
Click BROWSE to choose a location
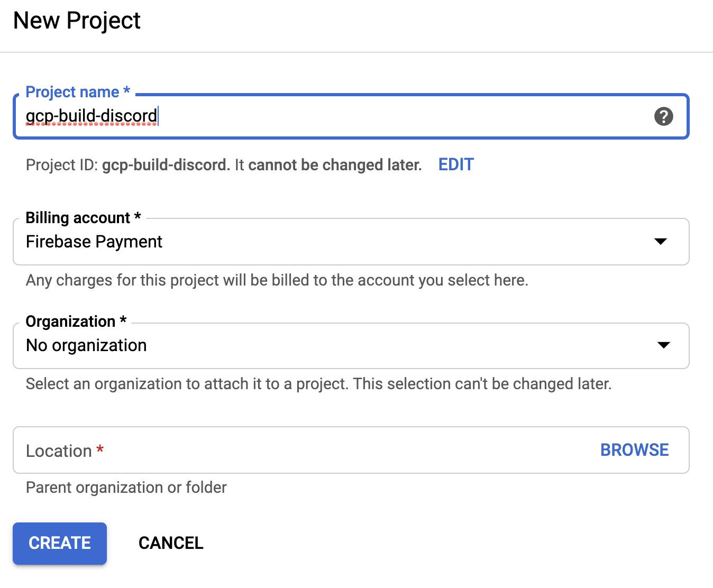point(634,450)
